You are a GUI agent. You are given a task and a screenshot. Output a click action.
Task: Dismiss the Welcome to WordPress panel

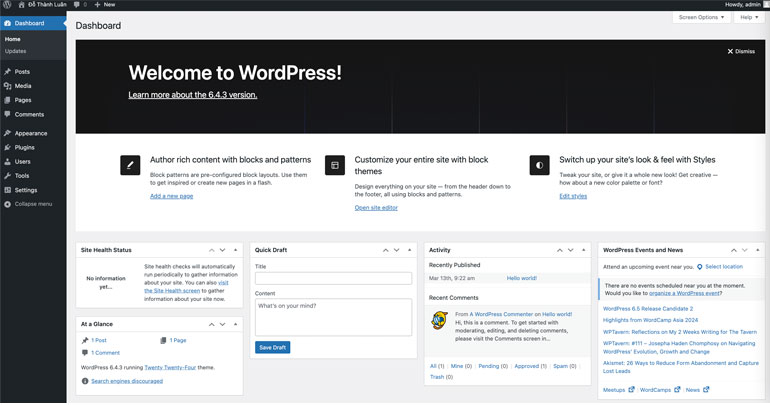pyautogui.click(x=741, y=51)
